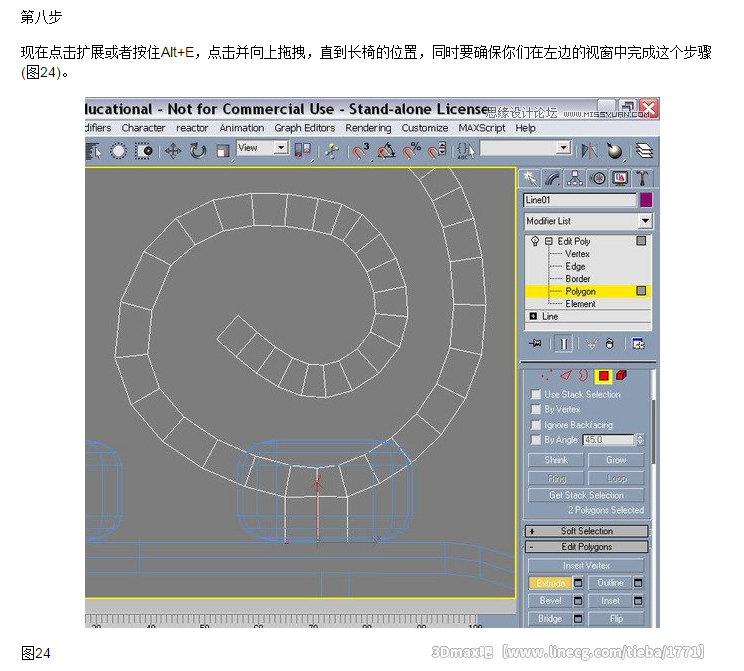The width and height of the screenshot is (744, 671).
Task: Open the Customize menu
Action: 425,128
